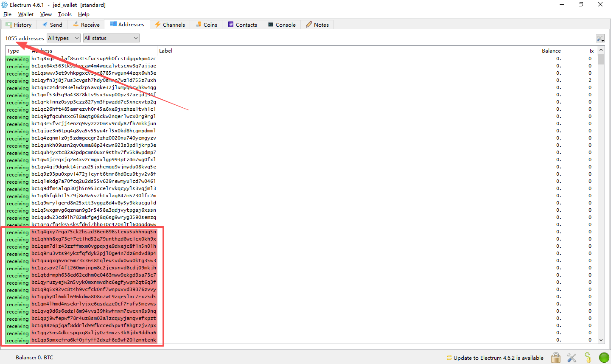
Task: Open the Contacts tab
Action: [243, 25]
